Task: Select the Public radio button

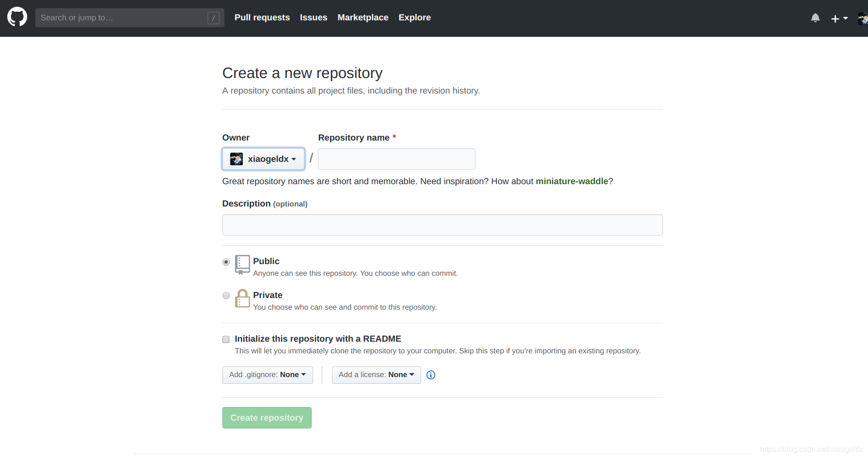Action: [226, 262]
